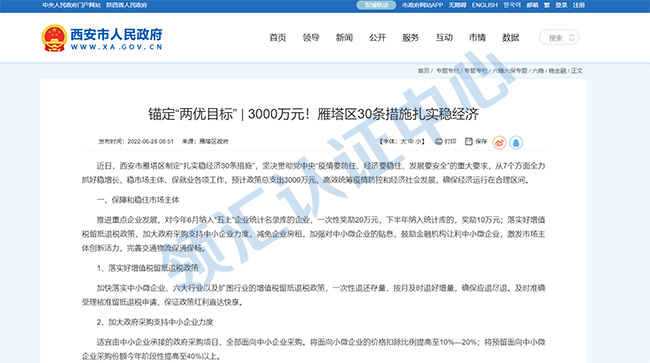Image resolution: width=650 pixels, height=363 pixels.
Task: Click the paragraph beginning 加快落实中小微企业
Action: click(313, 295)
